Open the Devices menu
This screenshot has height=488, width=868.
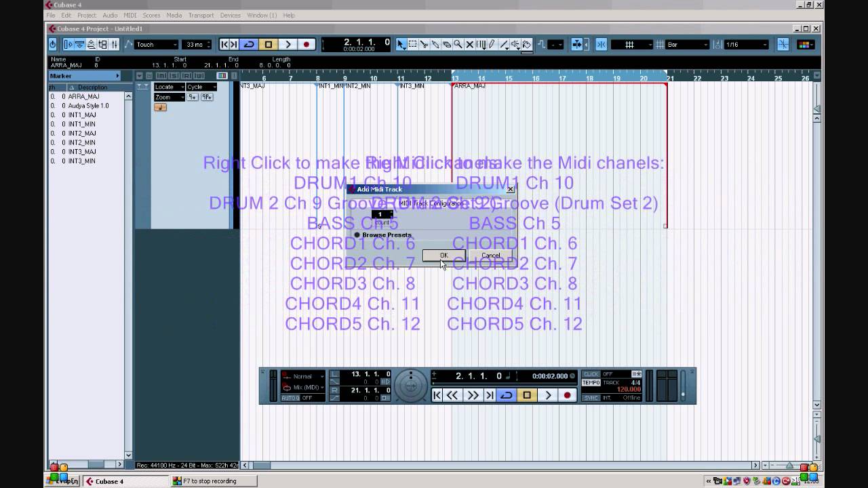[231, 15]
